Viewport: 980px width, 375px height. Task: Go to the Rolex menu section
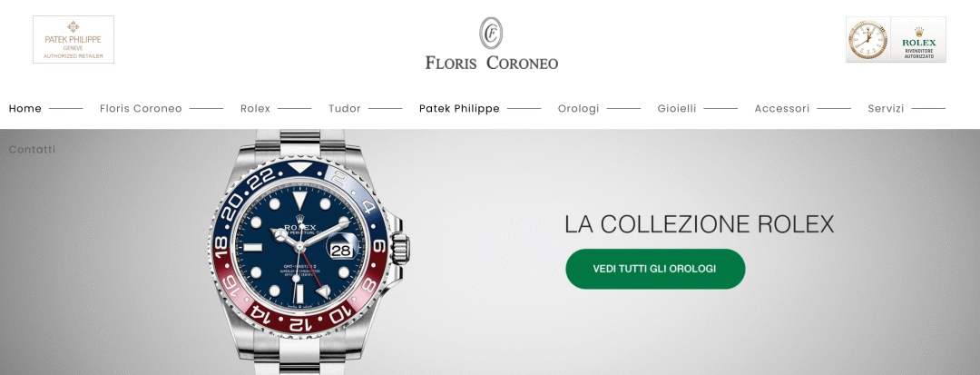coord(255,108)
